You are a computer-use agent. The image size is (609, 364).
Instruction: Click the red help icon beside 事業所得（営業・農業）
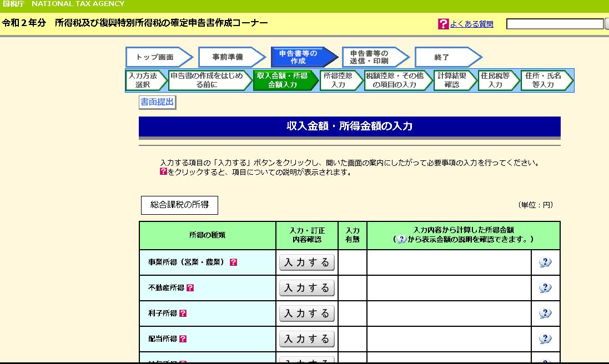point(233,262)
